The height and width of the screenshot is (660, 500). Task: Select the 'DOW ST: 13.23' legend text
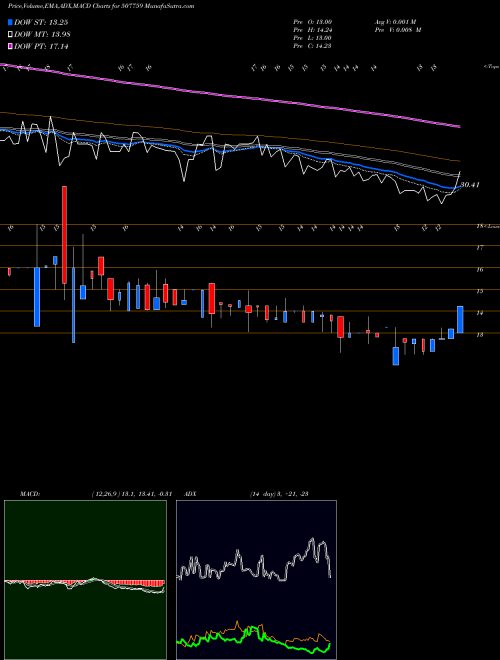click(x=41, y=23)
